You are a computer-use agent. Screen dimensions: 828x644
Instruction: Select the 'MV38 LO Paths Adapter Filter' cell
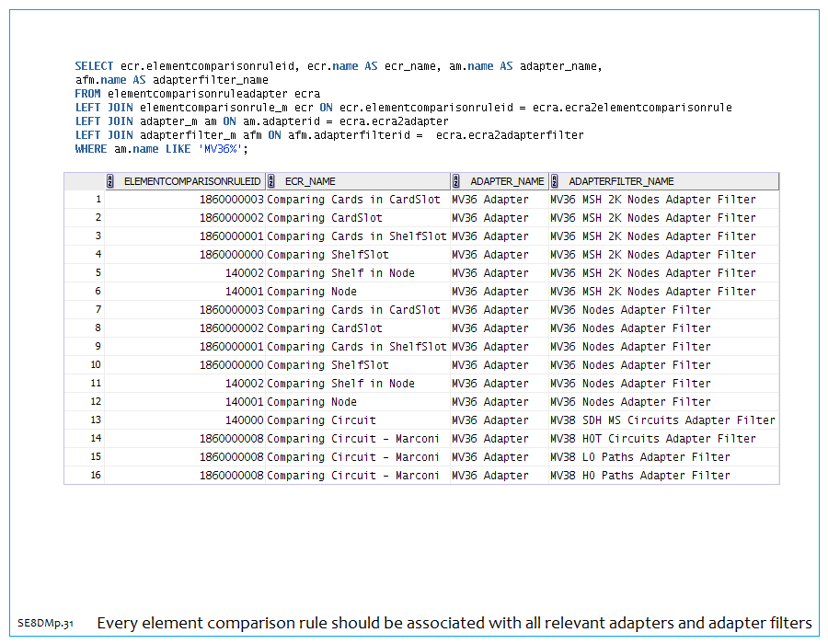pos(639,457)
